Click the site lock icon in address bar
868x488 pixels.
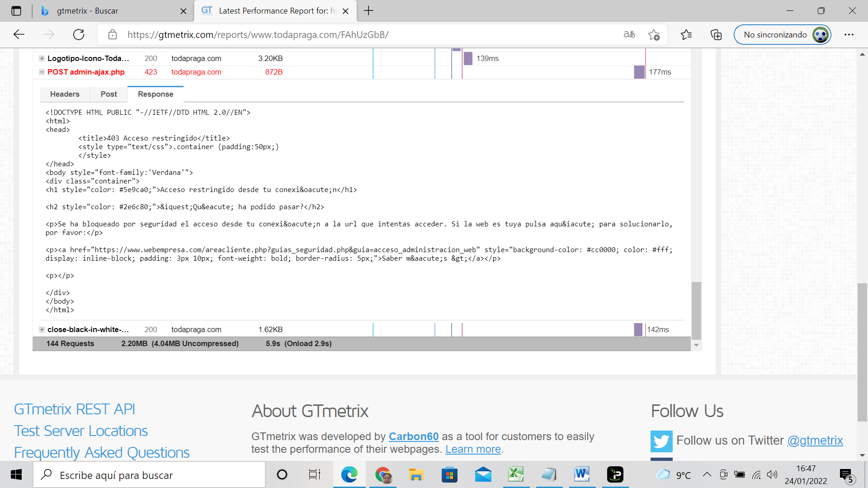(x=113, y=34)
